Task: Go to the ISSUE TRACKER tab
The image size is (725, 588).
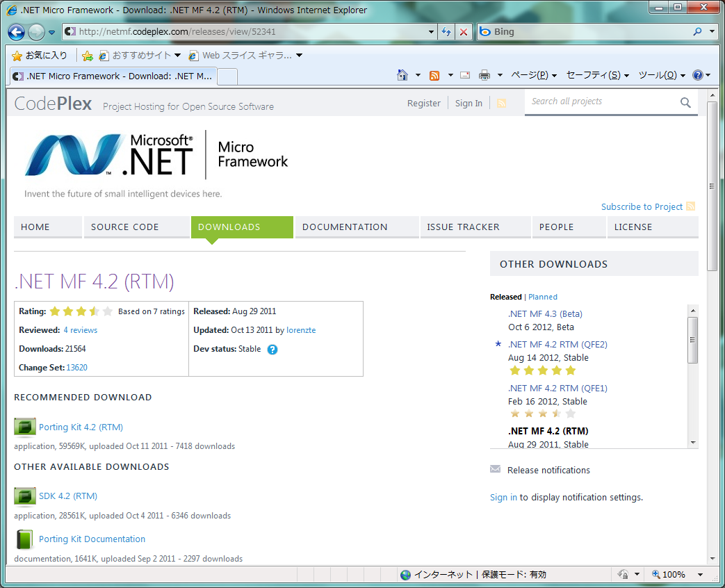Action: [463, 227]
